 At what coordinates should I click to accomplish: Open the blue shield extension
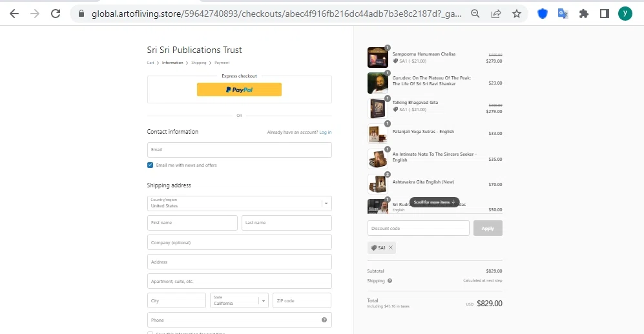[543, 14]
